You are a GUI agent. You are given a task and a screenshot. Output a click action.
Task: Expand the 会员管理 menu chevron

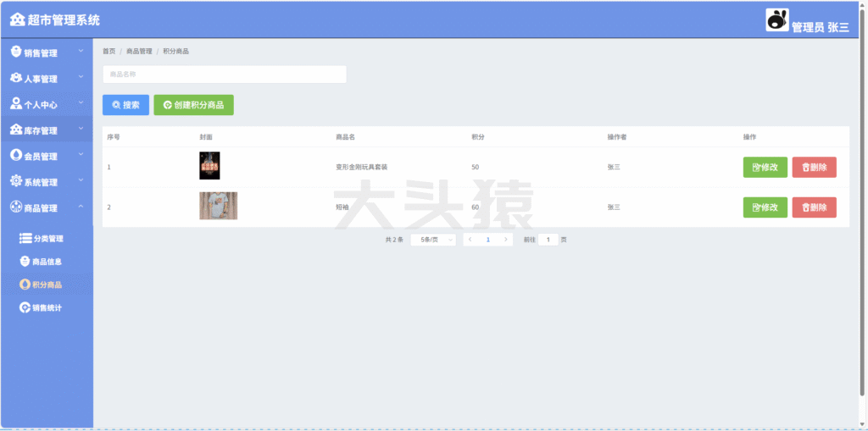pyautogui.click(x=81, y=154)
